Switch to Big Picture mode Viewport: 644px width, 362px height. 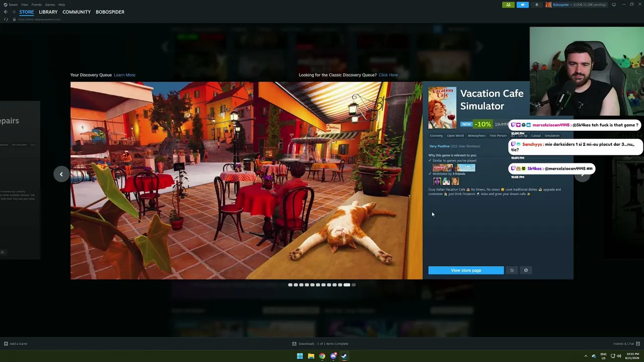(614, 5)
